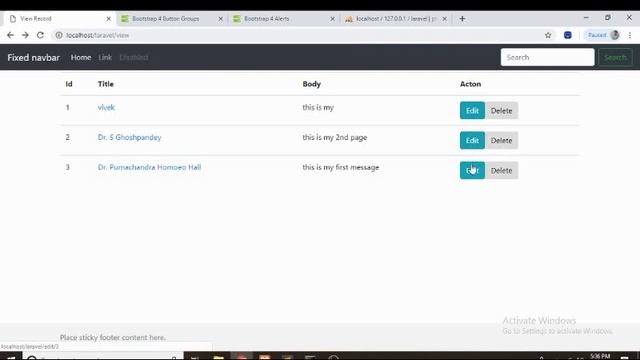640x360 pixels.
Task: Select the text 'this is my 2nd page'
Action: (335, 138)
